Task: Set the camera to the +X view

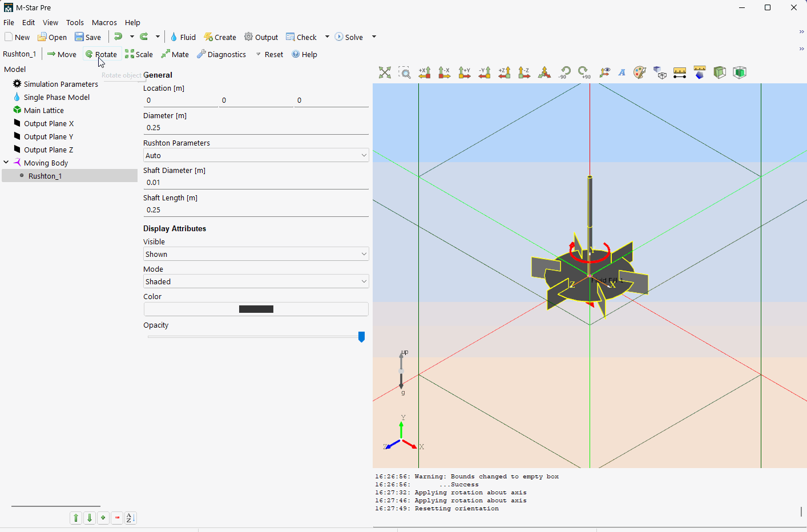Action: pos(425,72)
